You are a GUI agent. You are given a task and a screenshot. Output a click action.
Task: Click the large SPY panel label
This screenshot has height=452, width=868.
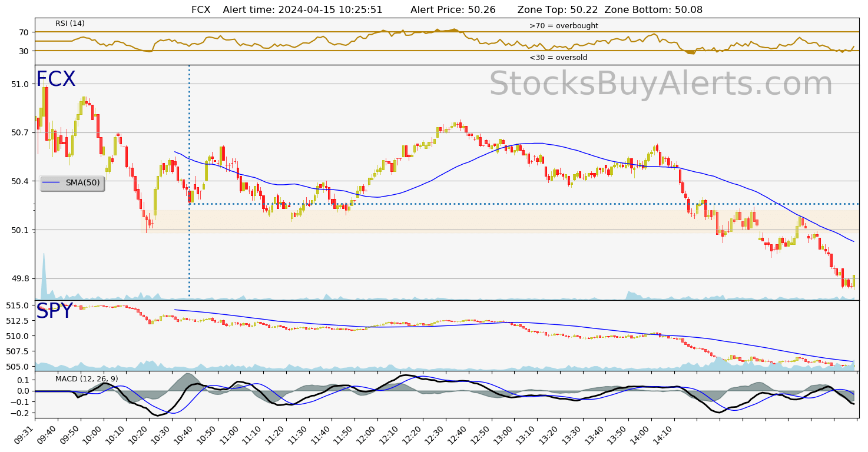coord(54,311)
